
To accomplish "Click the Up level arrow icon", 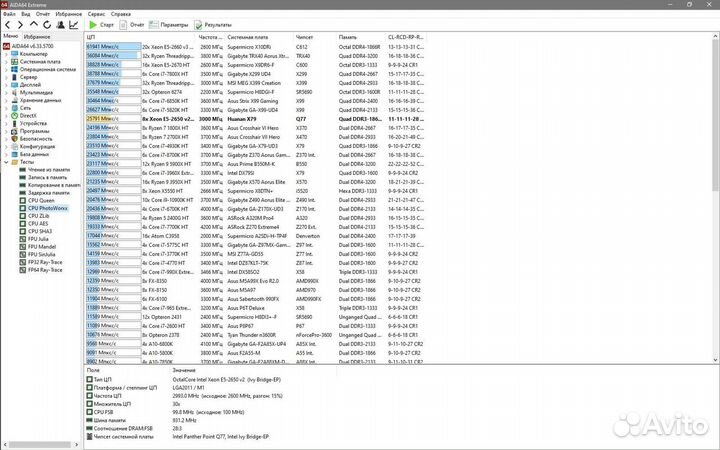I will 33,23.
